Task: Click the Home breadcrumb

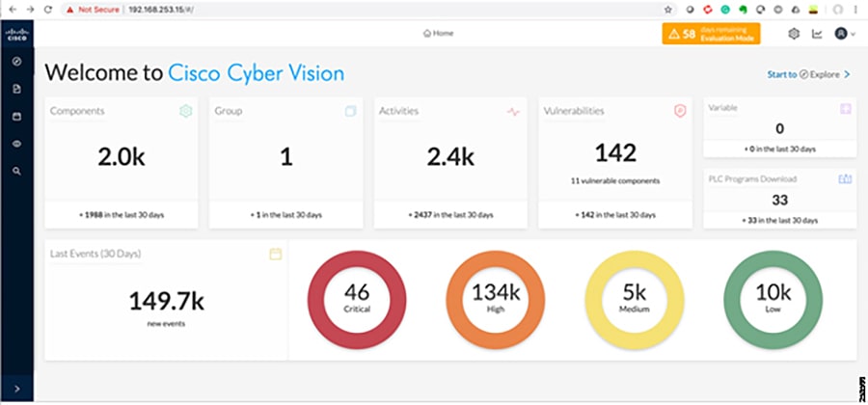Action: click(x=439, y=33)
